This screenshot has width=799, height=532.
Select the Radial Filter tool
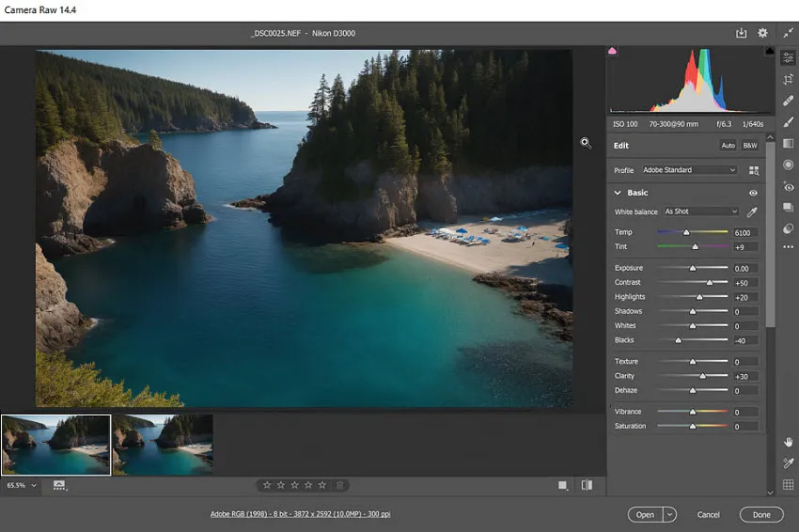coord(788,164)
